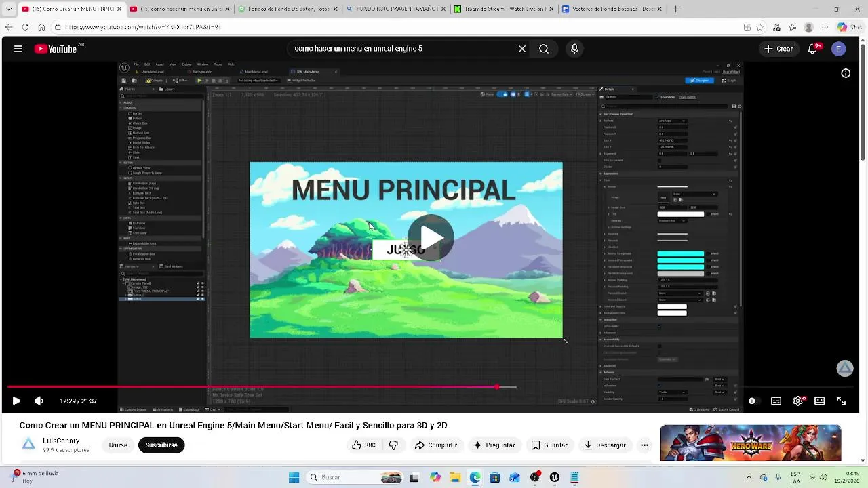Clear the YouTube search query
The height and width of the screenshot is (488, 868).
522,49
